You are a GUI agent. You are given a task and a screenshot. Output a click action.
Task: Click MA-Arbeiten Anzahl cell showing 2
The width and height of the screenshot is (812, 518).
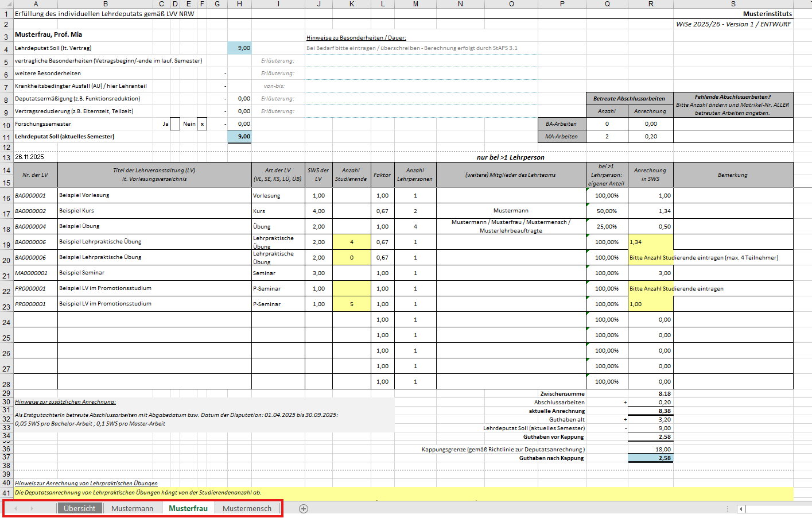607,137
